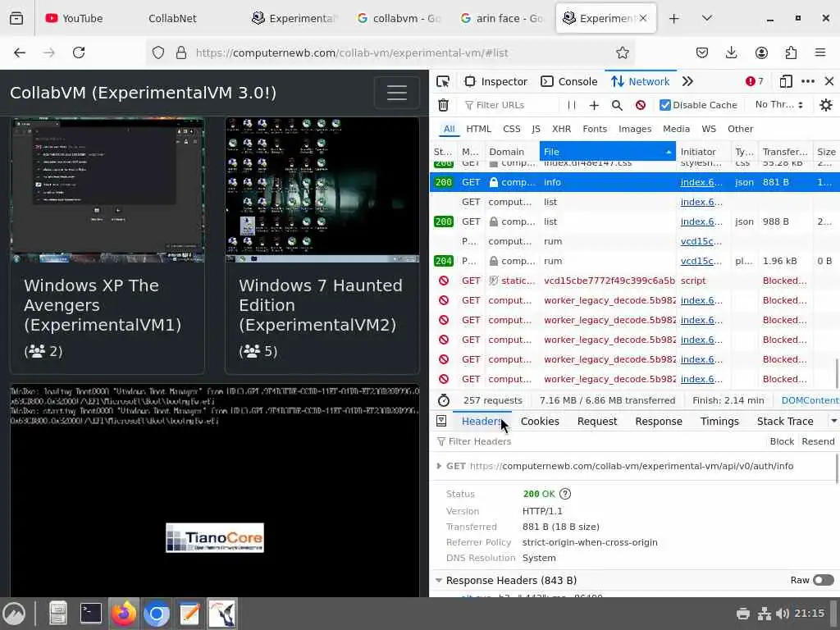Switch to the Inspector tab

(x=496, y=81)
